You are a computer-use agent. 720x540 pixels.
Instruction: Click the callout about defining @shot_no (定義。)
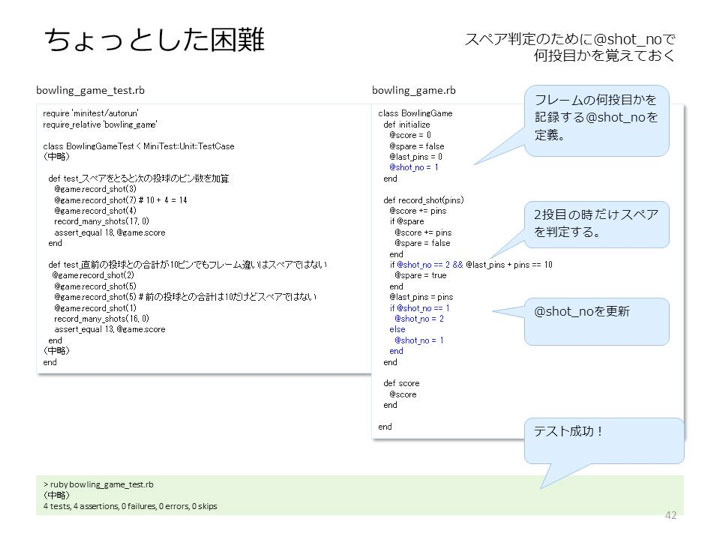coord(596,120)
